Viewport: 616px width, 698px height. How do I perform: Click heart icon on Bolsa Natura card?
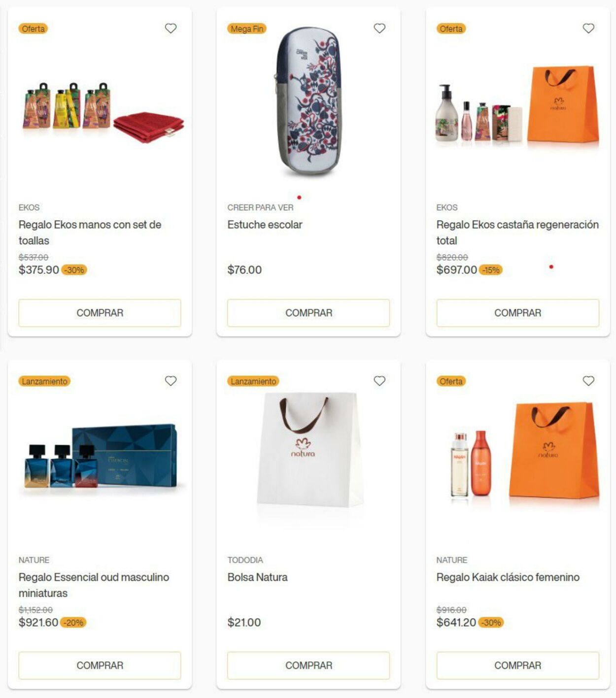[379, 381]
